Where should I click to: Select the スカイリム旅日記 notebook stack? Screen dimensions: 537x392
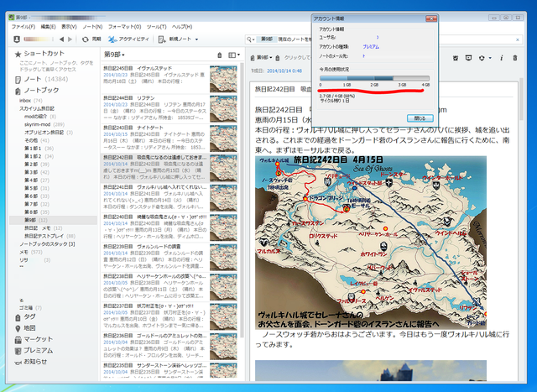click(37, 108)
